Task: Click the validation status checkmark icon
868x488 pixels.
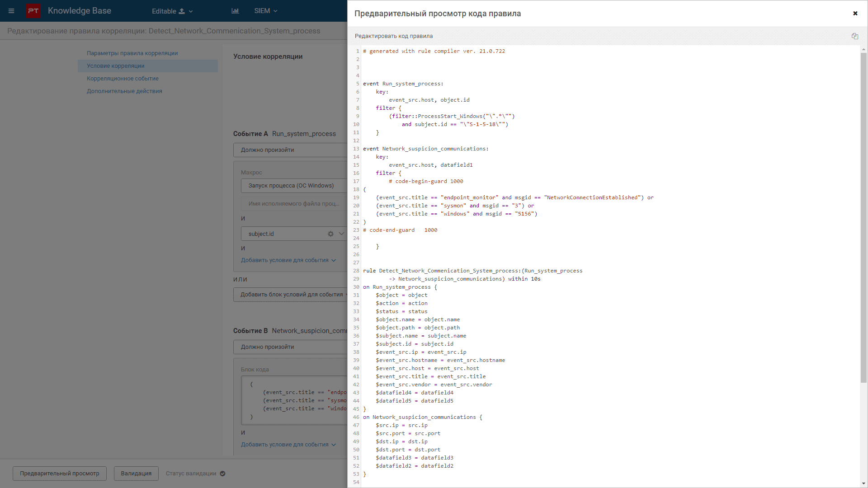Action: point(222,474)
